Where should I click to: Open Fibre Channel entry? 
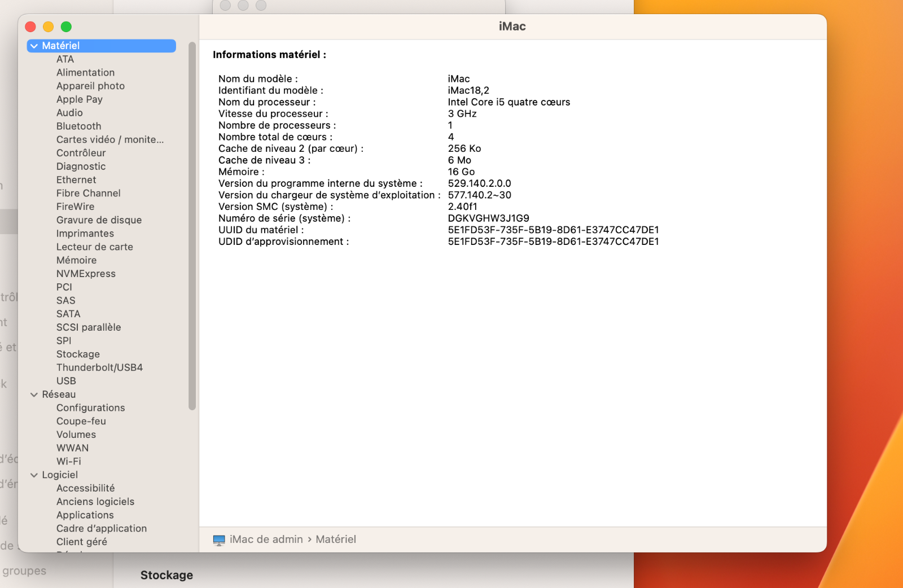89,193
